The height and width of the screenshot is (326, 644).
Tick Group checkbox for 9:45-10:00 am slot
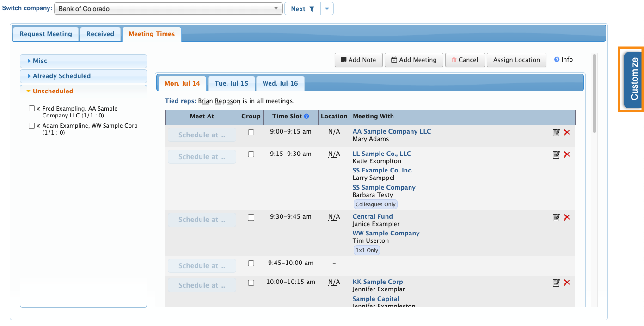point(251,264)
